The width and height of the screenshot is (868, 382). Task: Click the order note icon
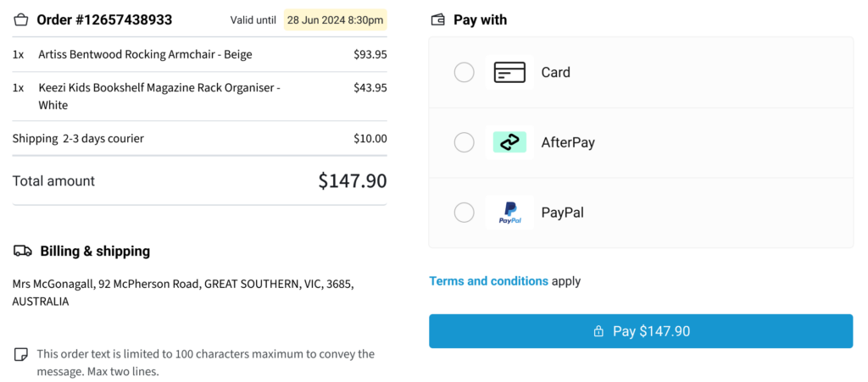[20, 354]
